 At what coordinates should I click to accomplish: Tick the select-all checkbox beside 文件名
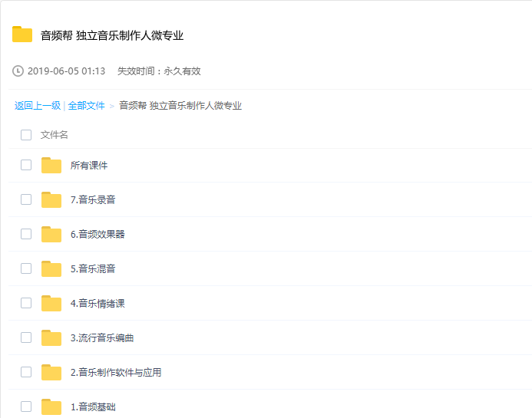26,135
